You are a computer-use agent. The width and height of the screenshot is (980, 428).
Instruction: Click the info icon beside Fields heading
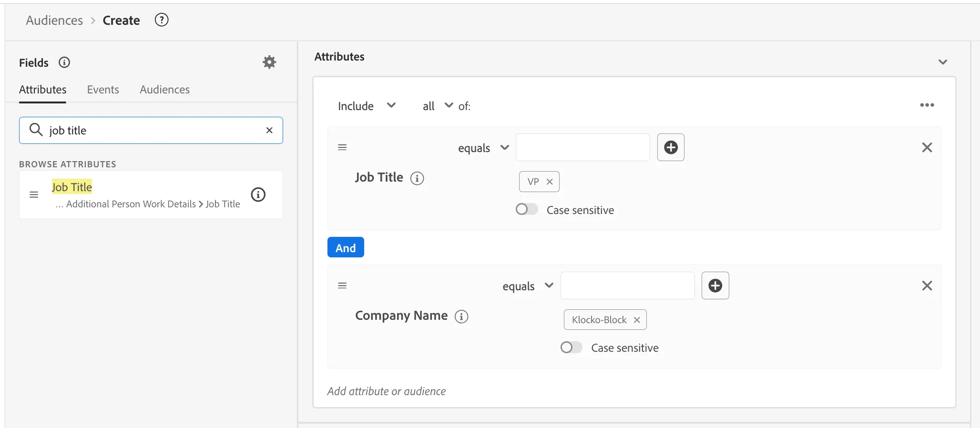click(x=64, y=62)
